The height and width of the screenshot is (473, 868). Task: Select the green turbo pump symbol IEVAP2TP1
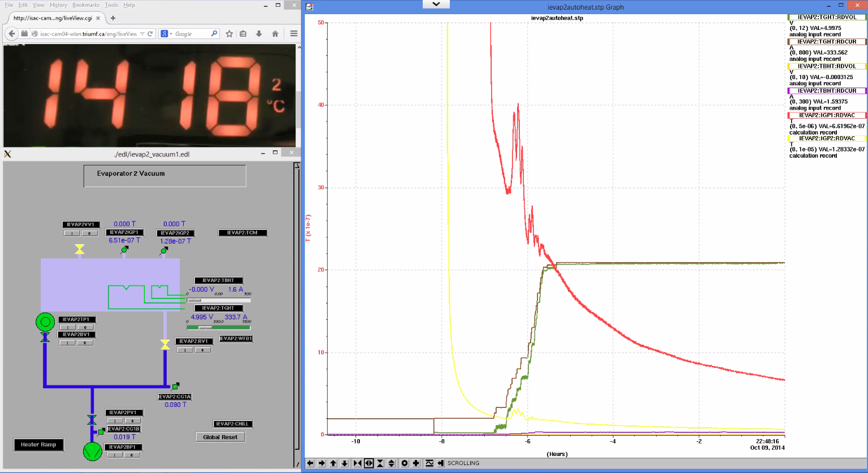pos(45,322)
